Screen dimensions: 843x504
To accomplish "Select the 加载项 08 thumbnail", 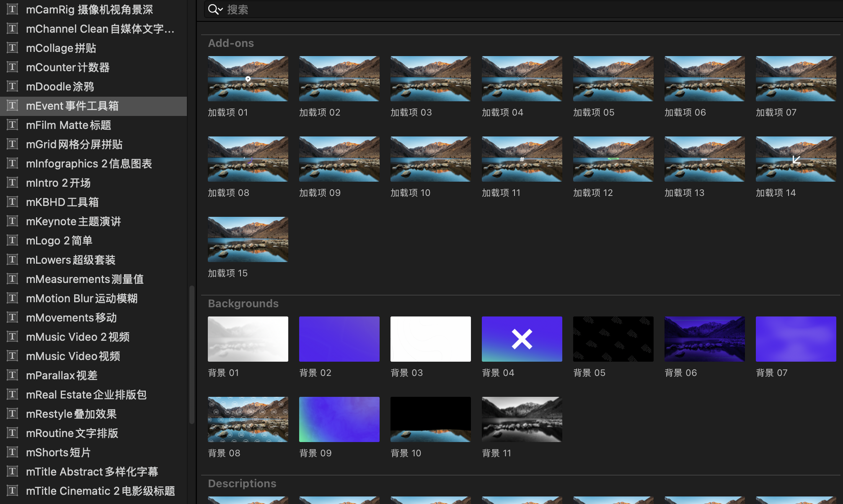I will coord(248,159).
